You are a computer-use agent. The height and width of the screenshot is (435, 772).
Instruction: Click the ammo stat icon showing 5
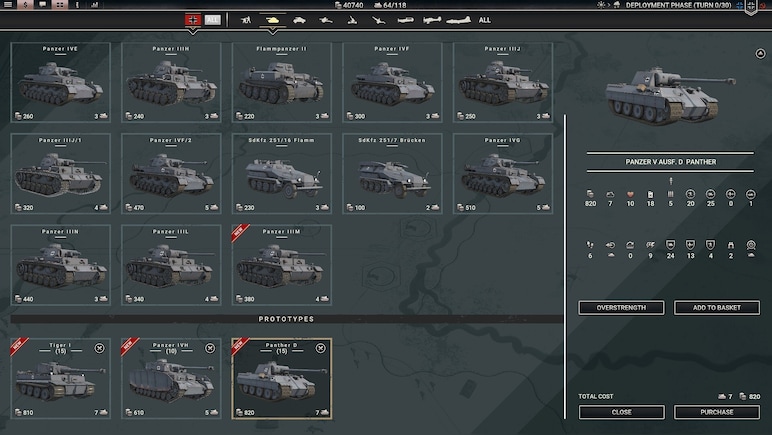(x=671, y=194)
